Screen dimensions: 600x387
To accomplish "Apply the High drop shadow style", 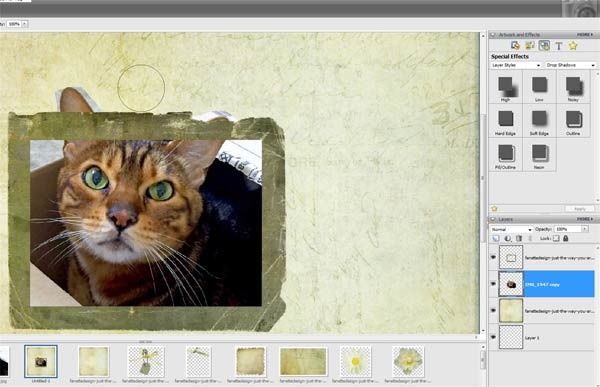I will pos(506,87).
